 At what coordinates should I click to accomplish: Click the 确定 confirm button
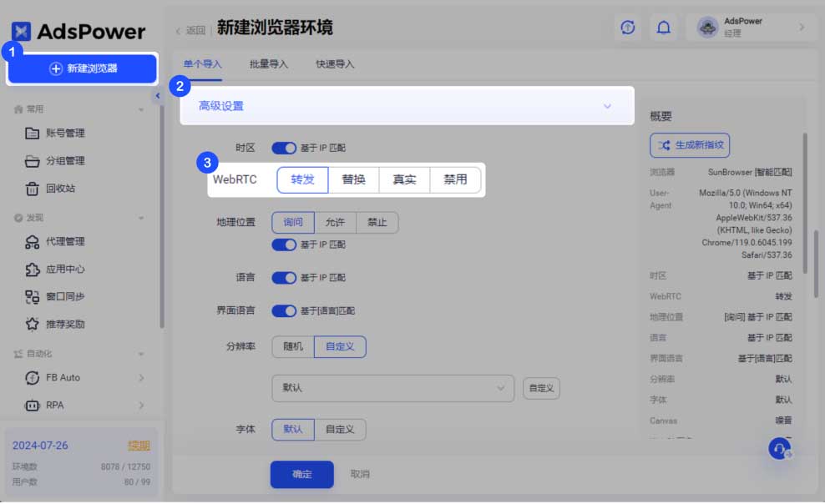(301, 474)
